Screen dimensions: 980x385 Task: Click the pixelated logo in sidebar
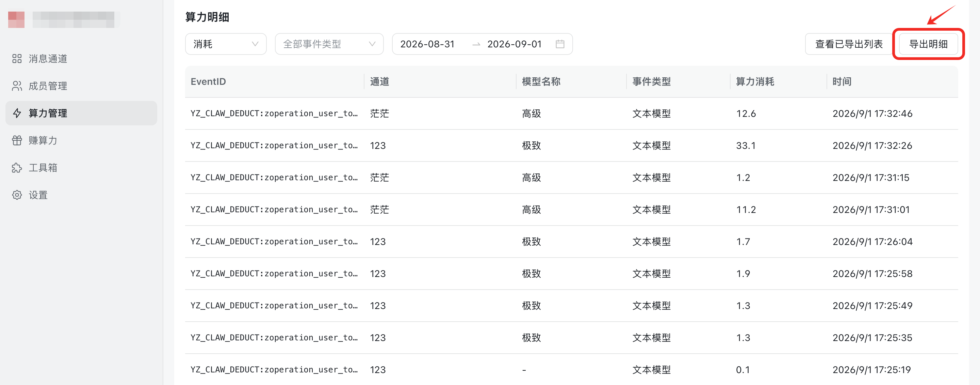[x=16, y=19]
